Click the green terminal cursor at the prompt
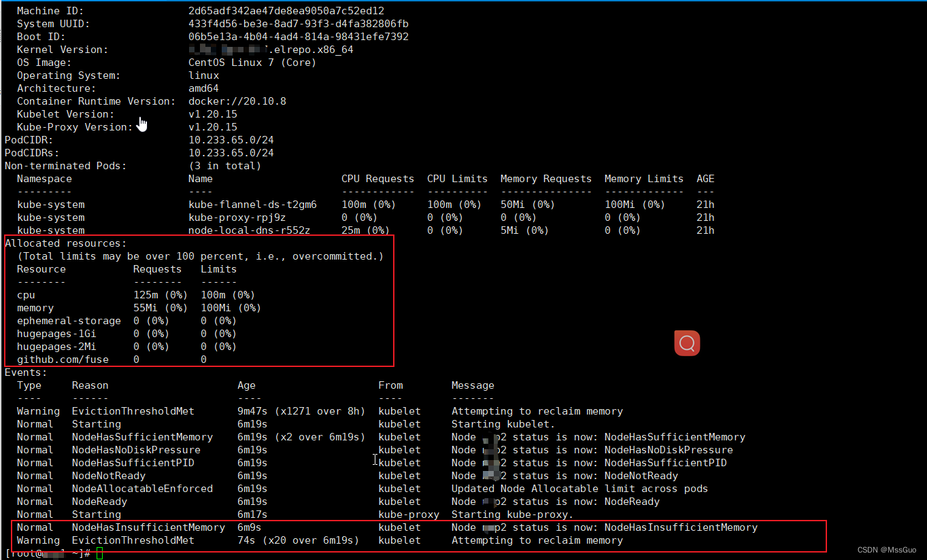The width and height of the screenshot is (927, 560). click(x=99, y=554)
